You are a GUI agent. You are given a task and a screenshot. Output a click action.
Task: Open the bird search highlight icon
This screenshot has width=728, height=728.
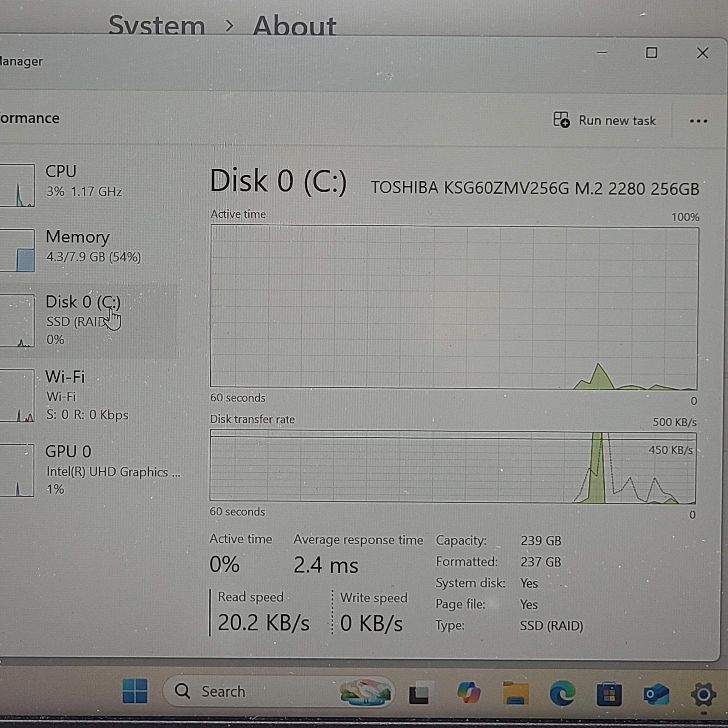pos(365,692)
